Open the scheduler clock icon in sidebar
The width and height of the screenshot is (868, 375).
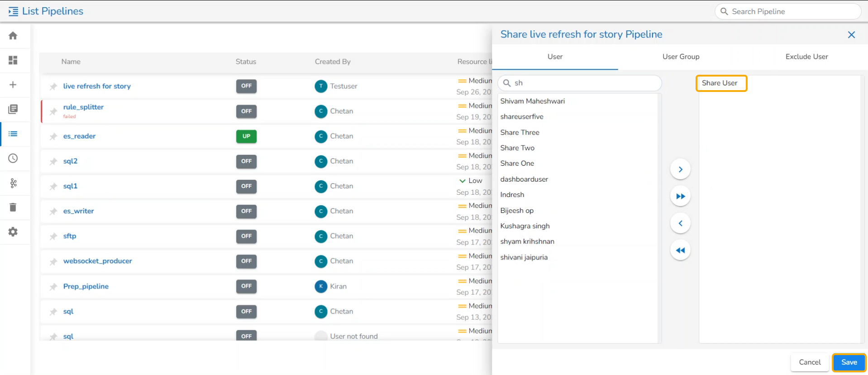(x=13, y=159)
